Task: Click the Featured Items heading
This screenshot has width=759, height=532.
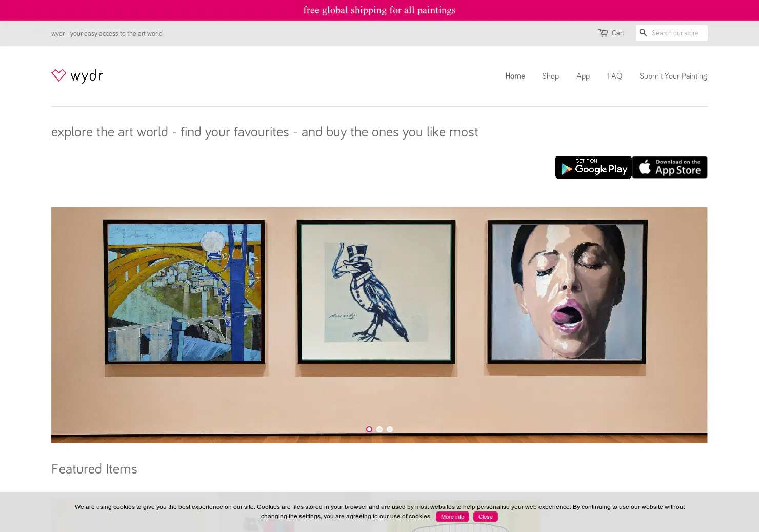Action: pyautogui.click(x=94, y=469)
